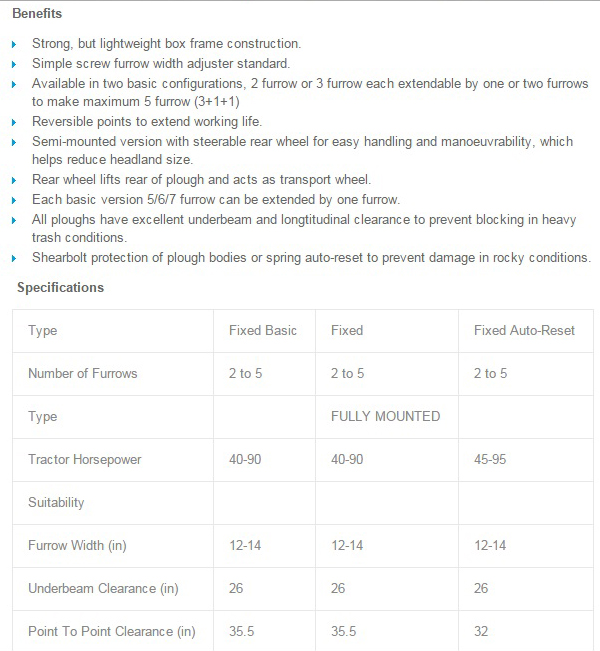Viewport: 600px width, 651px height.
Task: Click the "32" point clearance value
Action: click(481, 631)
